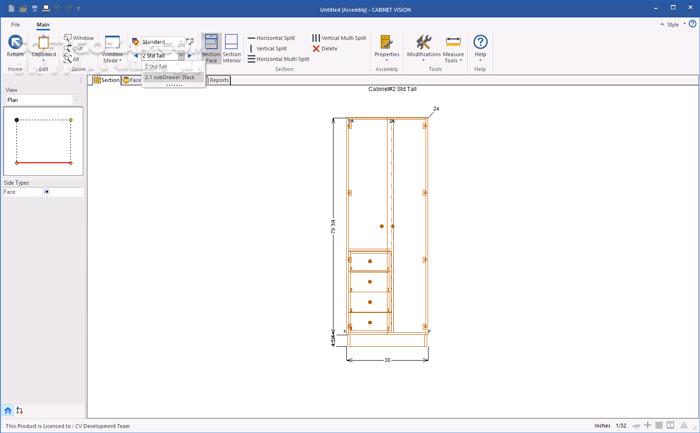Click the plus crosshair status bar icon
Viewport: 700px width, 433px height.
tap(647, 425)
